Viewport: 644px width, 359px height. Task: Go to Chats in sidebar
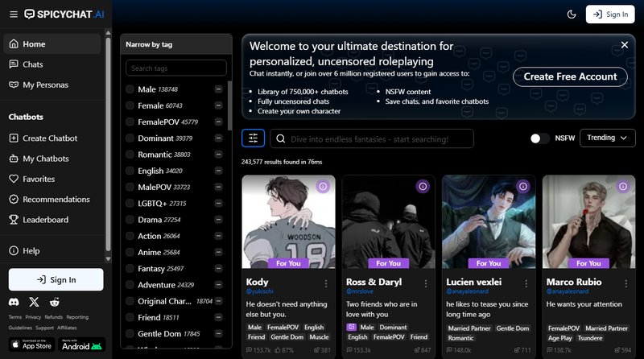[33, 64]
